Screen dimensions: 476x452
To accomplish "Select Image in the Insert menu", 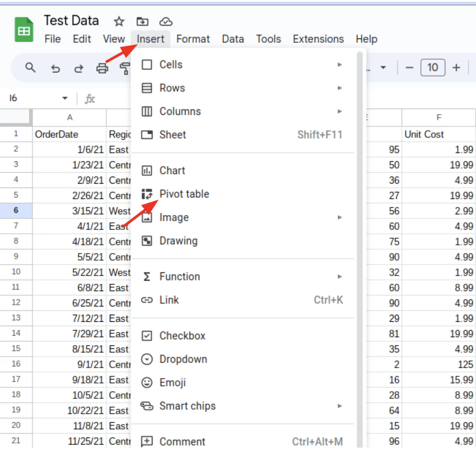I will tap(243, 217).
